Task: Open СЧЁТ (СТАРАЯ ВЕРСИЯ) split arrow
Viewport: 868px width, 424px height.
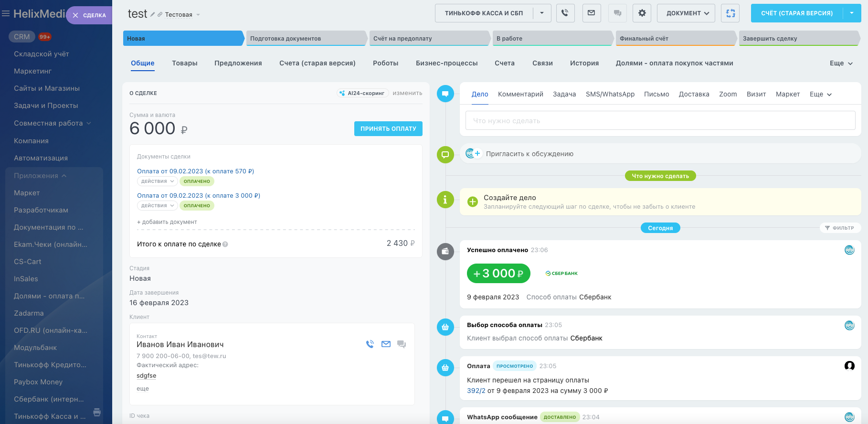Action: [x=852, y=13]
